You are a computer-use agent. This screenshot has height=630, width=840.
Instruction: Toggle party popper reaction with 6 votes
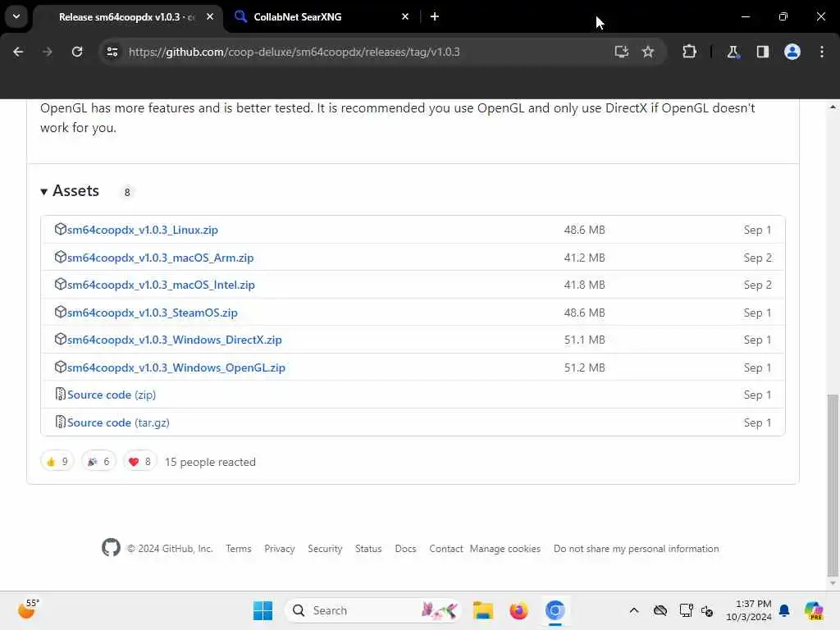98,462
